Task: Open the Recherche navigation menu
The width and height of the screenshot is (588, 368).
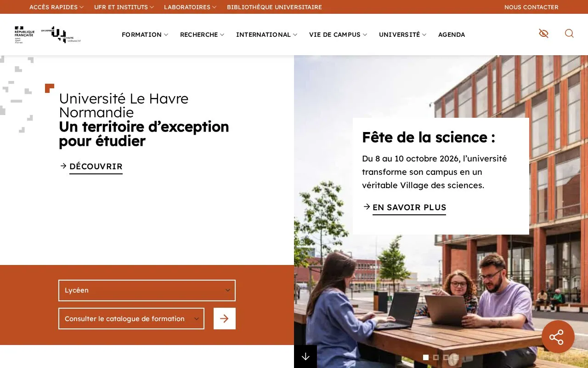Action: 202,34
